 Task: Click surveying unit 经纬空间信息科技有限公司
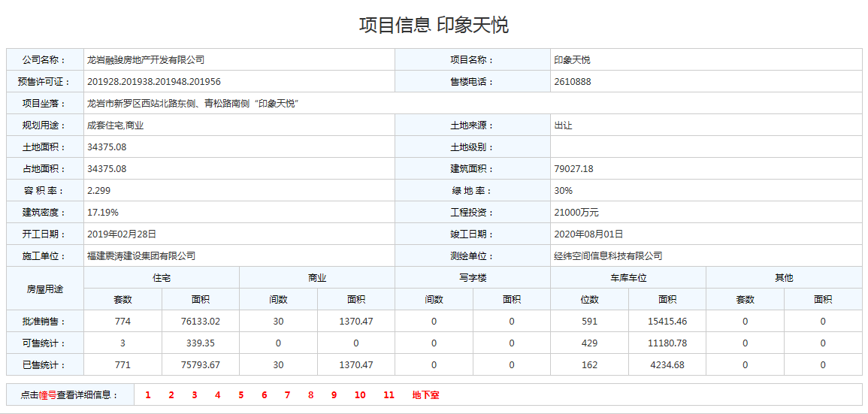pos(608,256)
